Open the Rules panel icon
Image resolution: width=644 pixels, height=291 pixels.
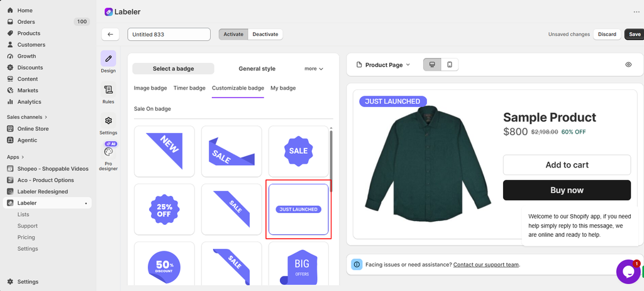pos(108,89)
